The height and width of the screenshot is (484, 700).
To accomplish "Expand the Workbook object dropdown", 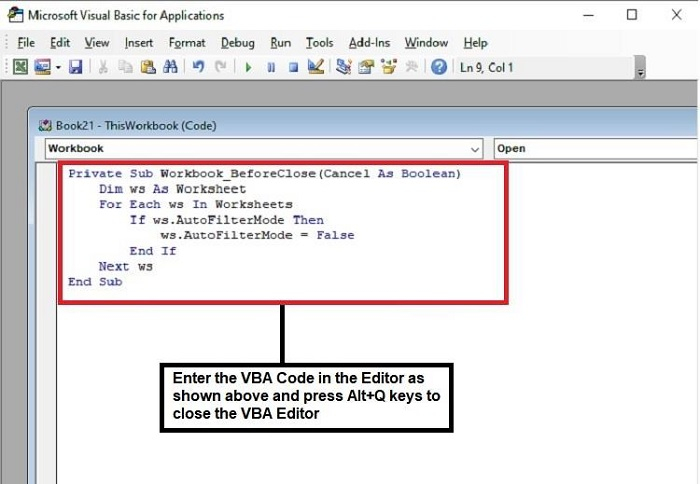I will [475, 149].
